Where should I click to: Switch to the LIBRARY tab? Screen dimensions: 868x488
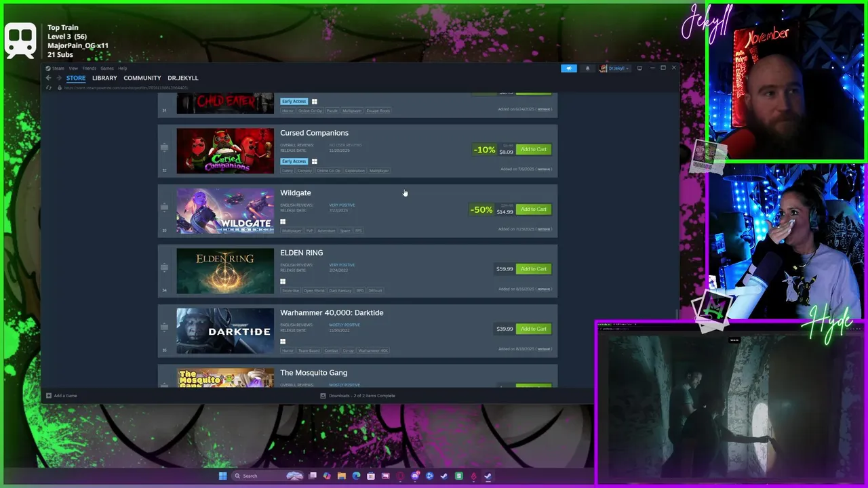tap(104, 78)
